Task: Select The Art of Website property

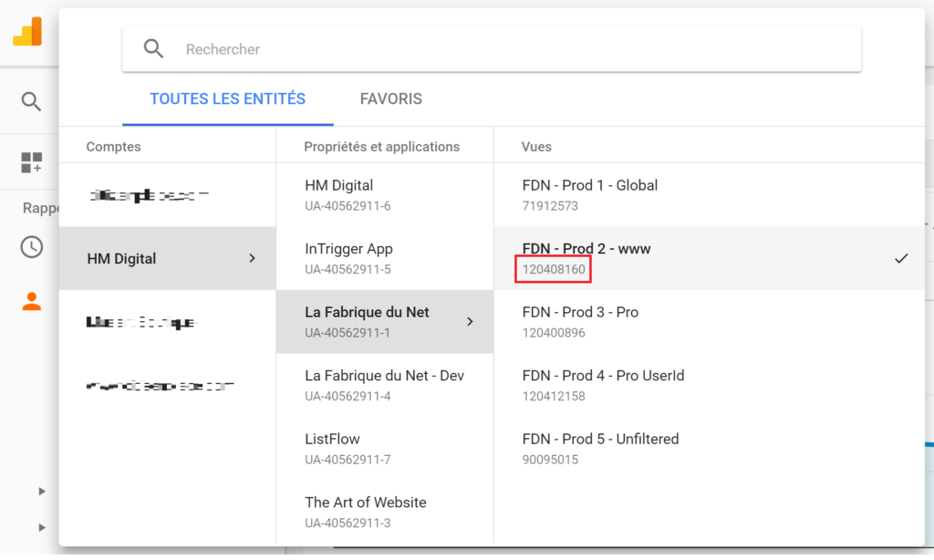Action: coord(365,512)
